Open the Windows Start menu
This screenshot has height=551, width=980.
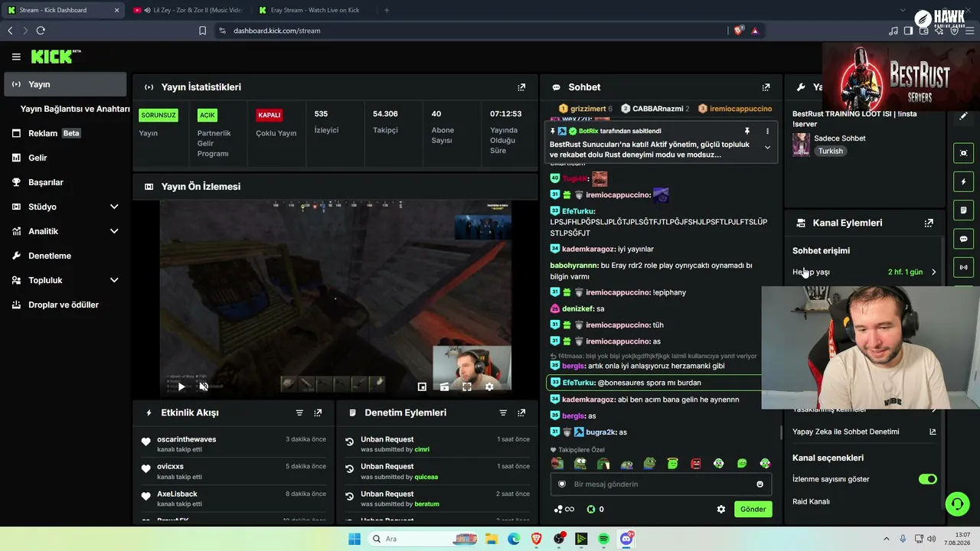pyautogui.click(x=354, y=539)
